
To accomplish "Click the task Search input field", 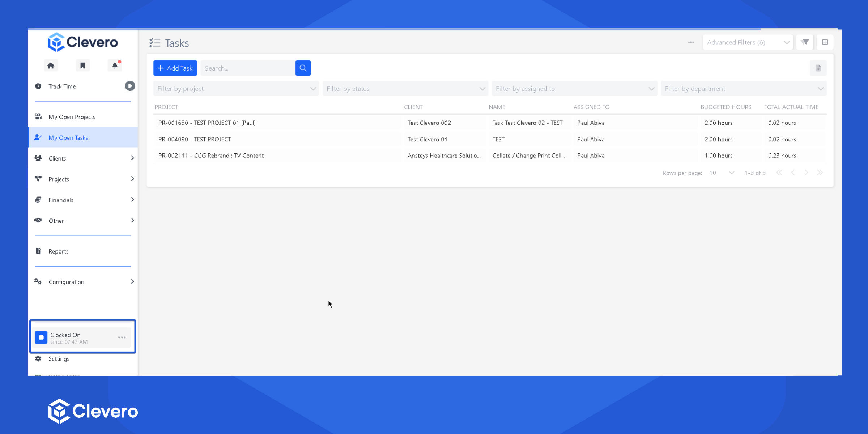I will tap(248, 68).
